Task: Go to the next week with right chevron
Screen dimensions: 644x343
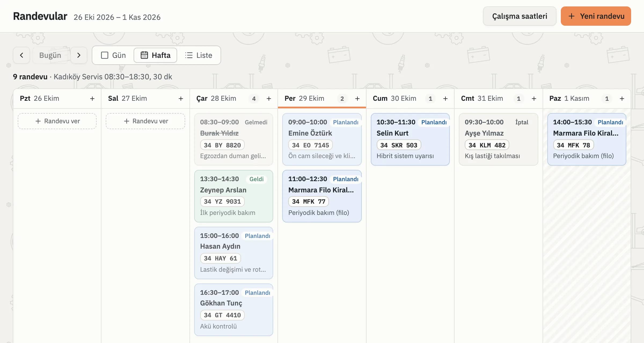Action: coord(79,55)
